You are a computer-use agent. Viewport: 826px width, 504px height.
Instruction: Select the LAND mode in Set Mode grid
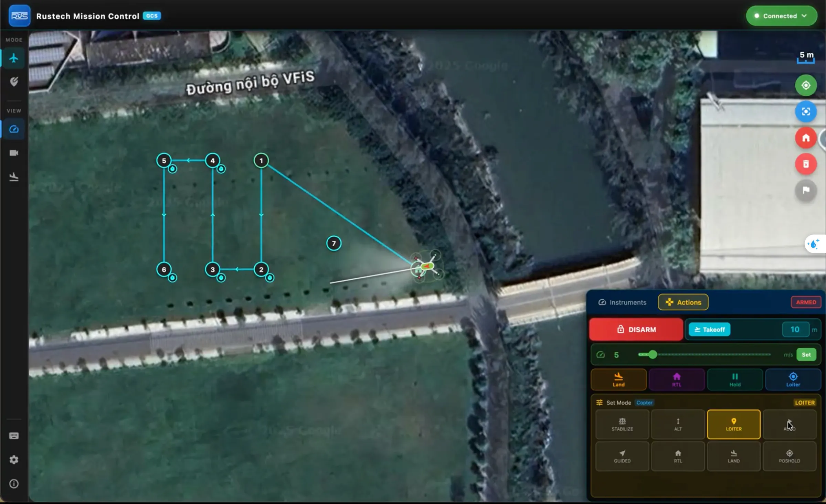734,456
